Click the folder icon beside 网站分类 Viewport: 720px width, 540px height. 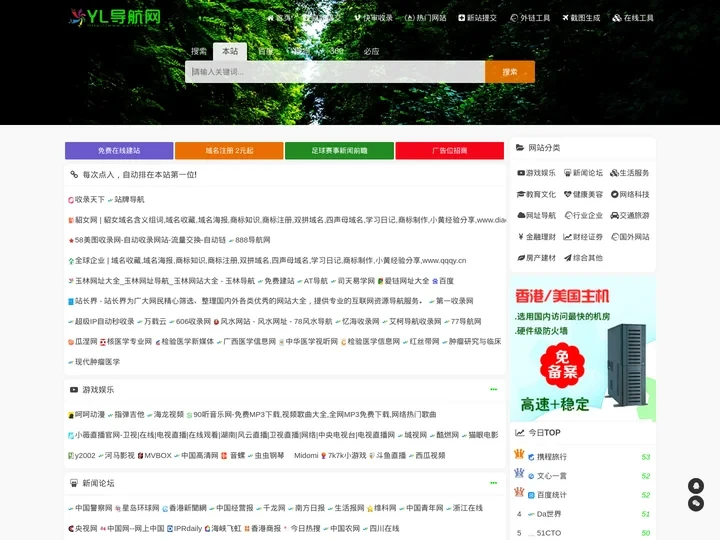click(x=520, y=147)
